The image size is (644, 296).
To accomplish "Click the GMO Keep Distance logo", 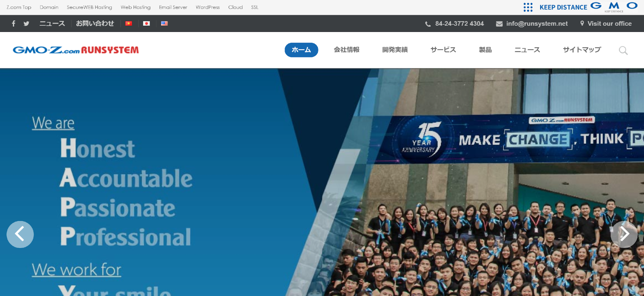I will pos(614,7).
